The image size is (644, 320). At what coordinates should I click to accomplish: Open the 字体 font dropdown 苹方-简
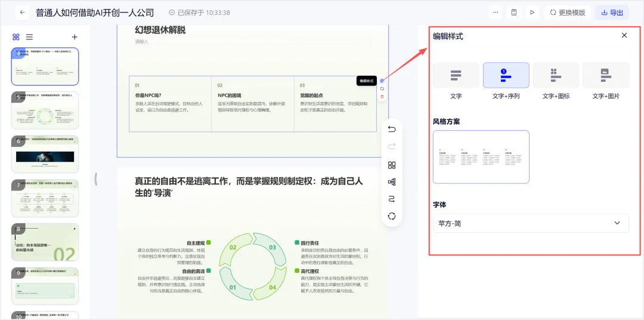pyautogui.click(x=531, y=223)
